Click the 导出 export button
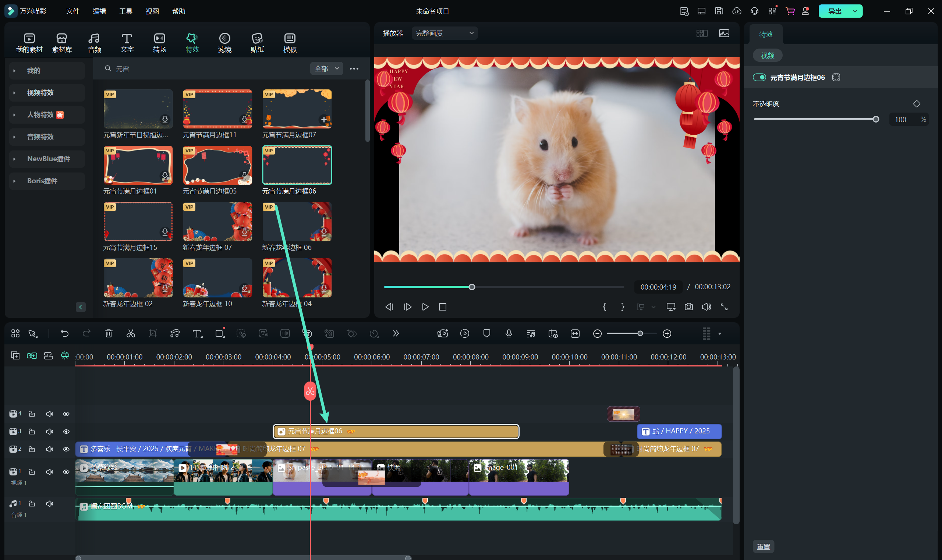942x560 pixels. [x=835, y=11]
